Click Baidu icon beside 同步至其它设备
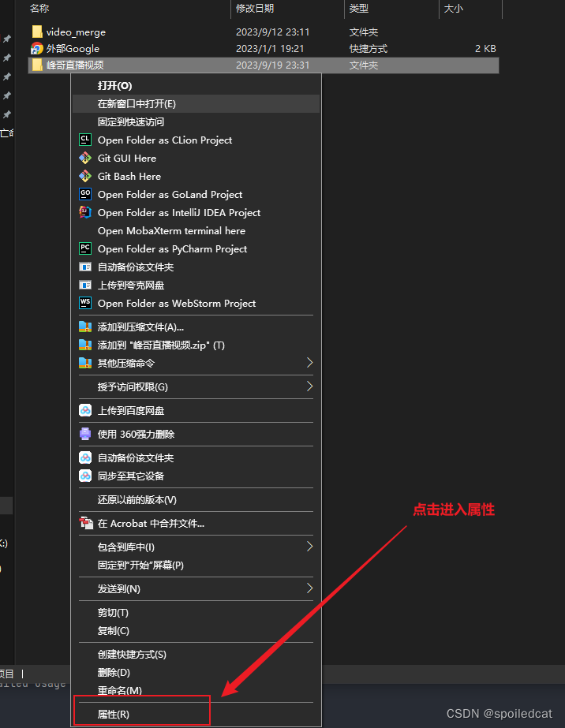 [x=85, y=476]
